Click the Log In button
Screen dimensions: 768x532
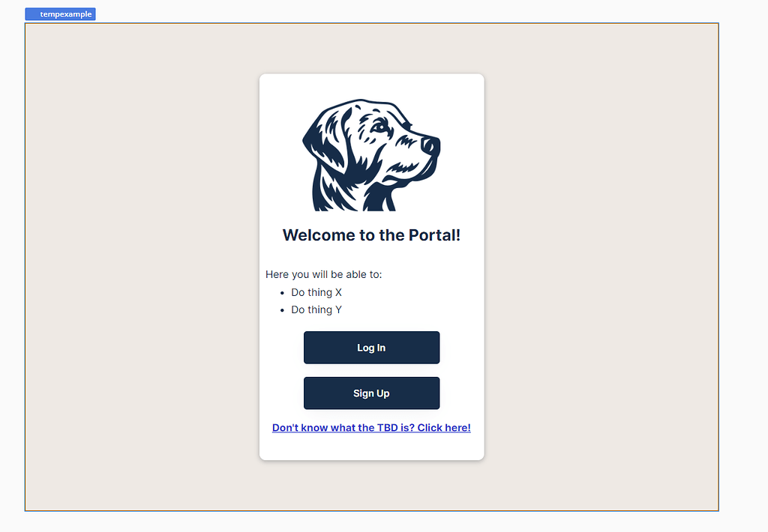tap(371, 348)
